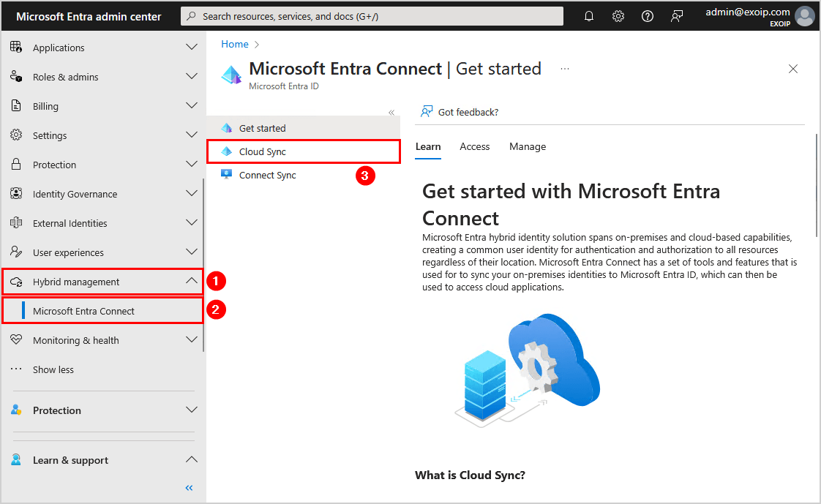
Task: Click Show less in sidebar
Action: [x=53, y=369]
